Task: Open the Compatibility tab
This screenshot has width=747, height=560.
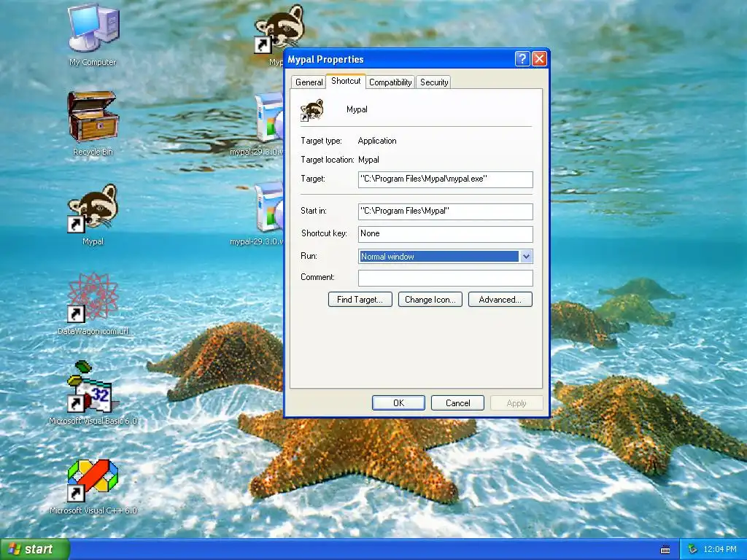Action: [390, 82]
